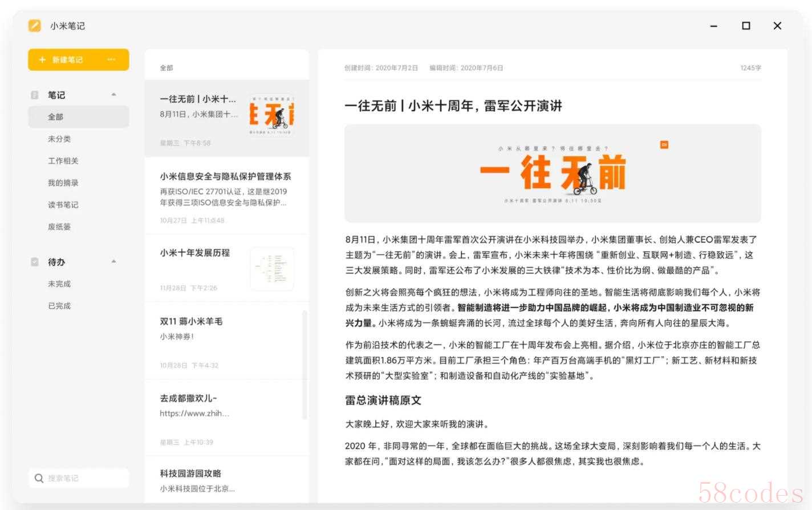Click the 1245字 word count
Screen dimensions: 812x510
[x=750, y=68]
